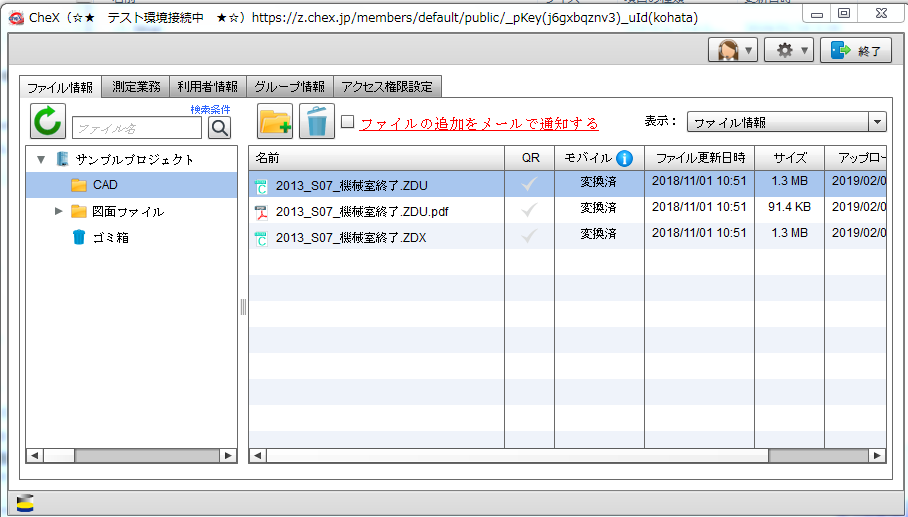This screenshot has width=908, height=517.
Task: Click the PDF icon of 2013_S07_機械室終了.ZDU.pdf
Action: 262,211
